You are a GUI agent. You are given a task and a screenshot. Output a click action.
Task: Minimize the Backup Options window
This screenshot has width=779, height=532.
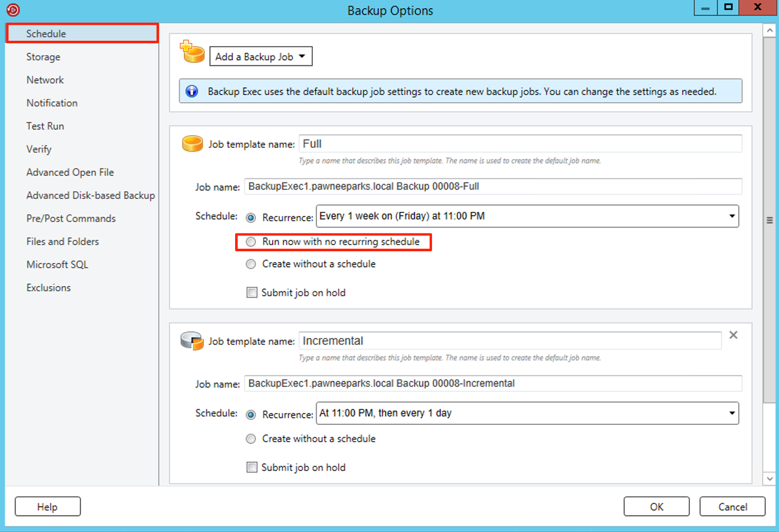tap(705, 7)
